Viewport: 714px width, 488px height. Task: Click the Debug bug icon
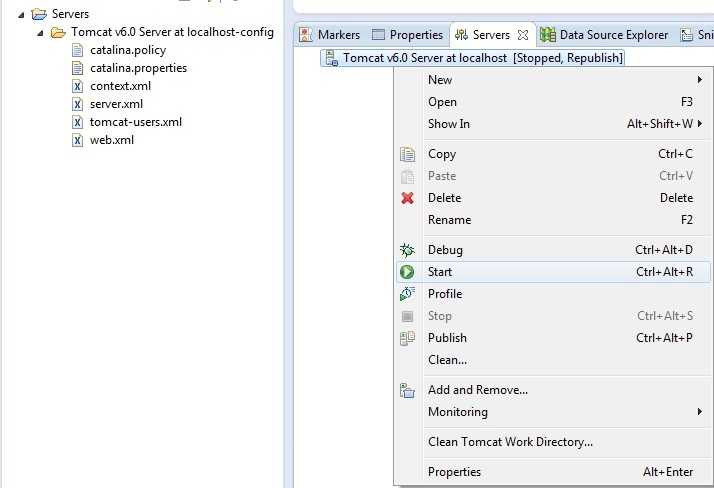point(407,250)
